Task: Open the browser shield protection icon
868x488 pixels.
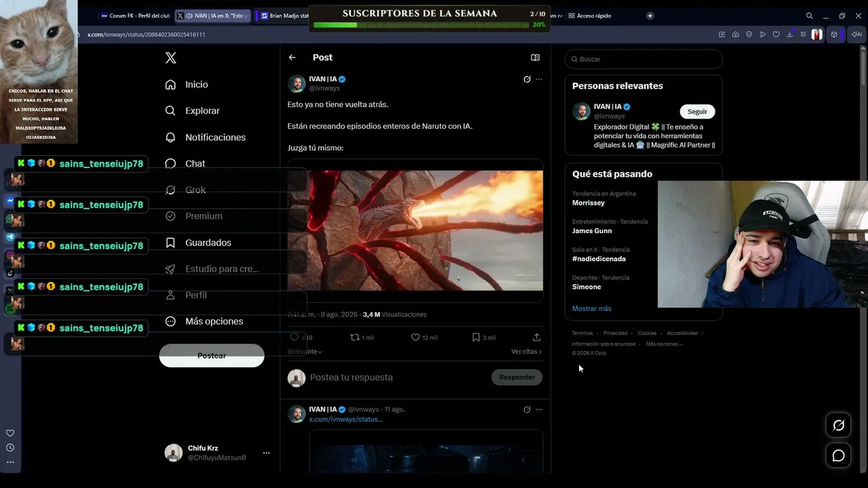Action: (x=749, y=35)
